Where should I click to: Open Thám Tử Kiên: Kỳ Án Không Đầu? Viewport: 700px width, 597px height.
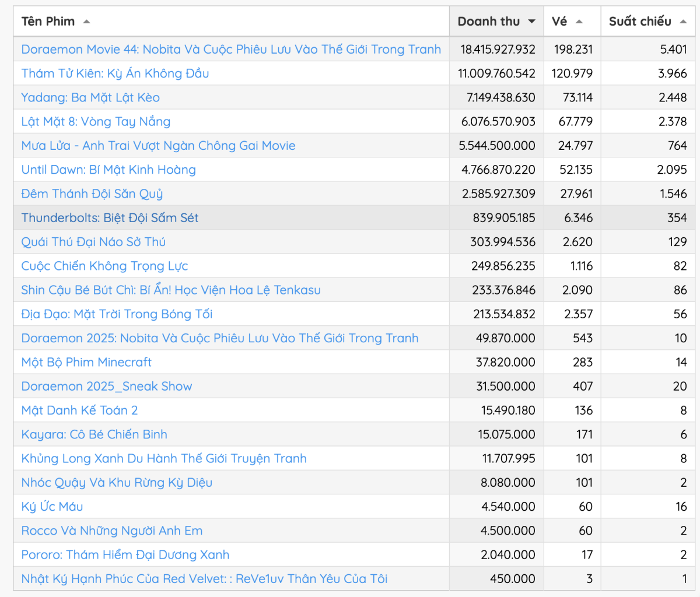(115, 73)
